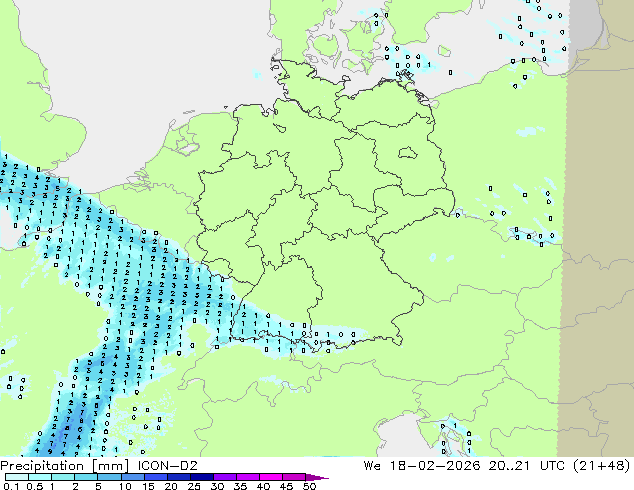634x490 pixels.
Task: Click the 30–35 mm purple swatch
Action: point(224,477)
